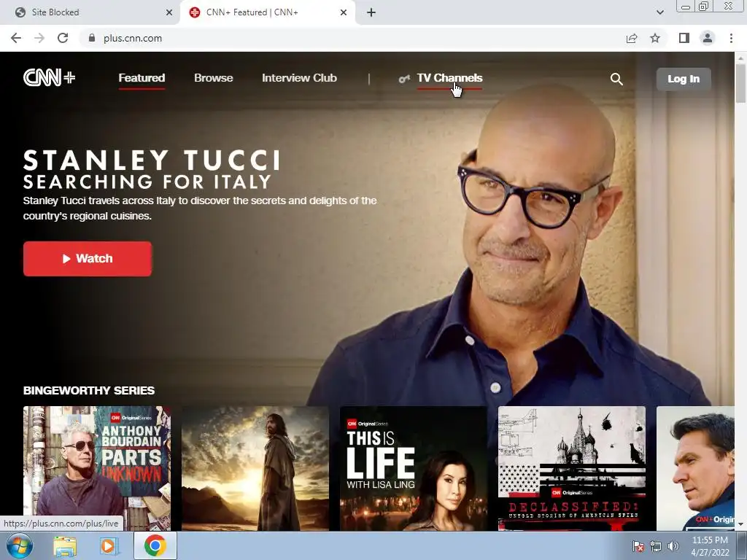Open the volume speaker tray icon
This screenshot has width=747, height=560.
pos(673,546)
